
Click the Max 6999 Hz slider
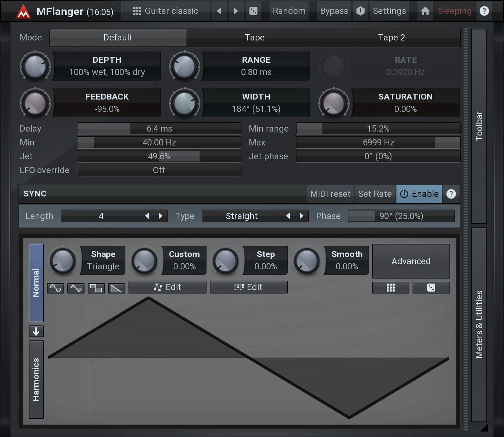coord(378,143)
